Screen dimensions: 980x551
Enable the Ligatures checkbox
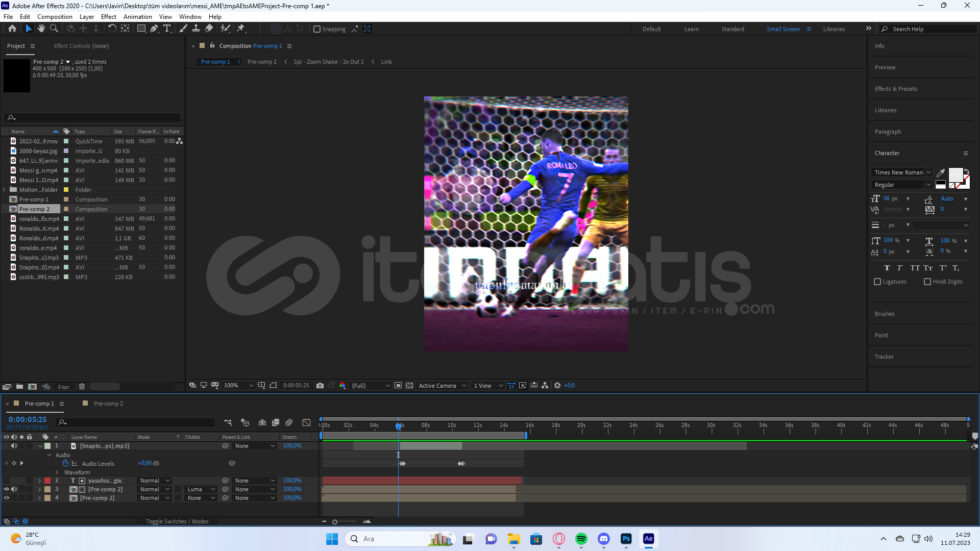click(877, 282)
